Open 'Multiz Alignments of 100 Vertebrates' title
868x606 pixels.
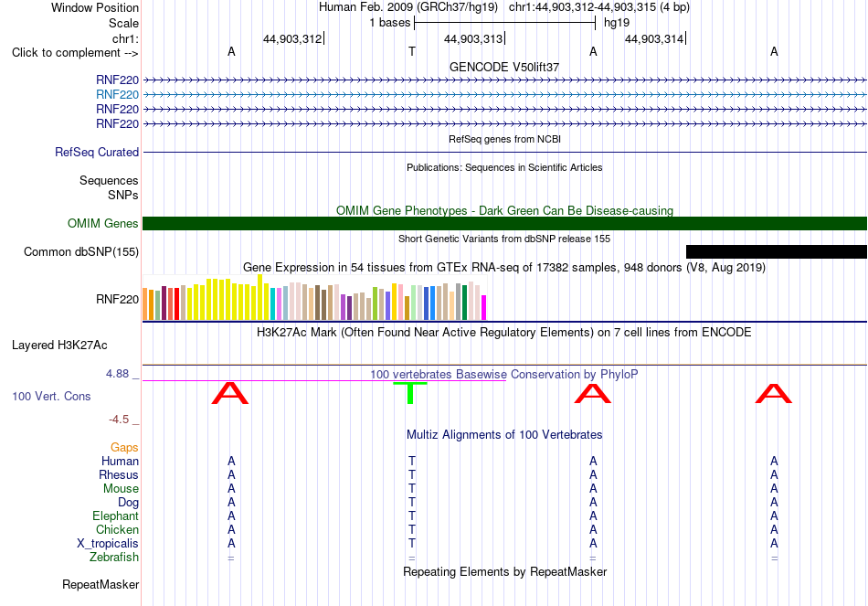(x=504, y=435)
